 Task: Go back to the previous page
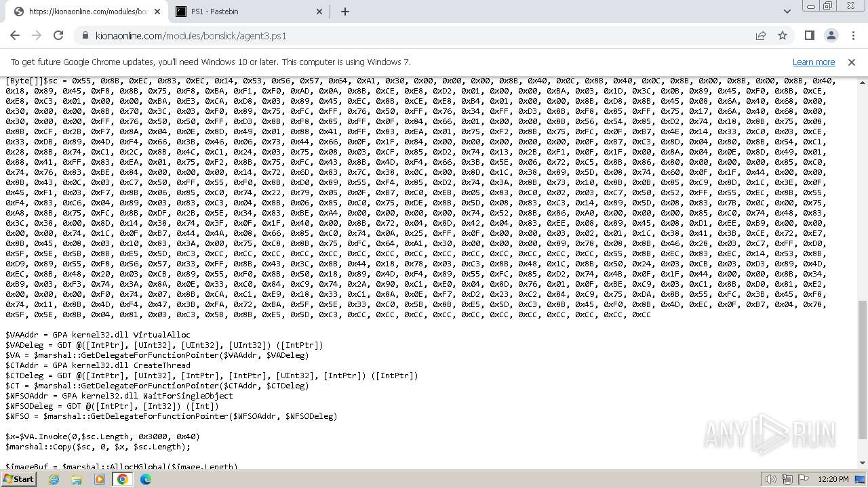15,35
